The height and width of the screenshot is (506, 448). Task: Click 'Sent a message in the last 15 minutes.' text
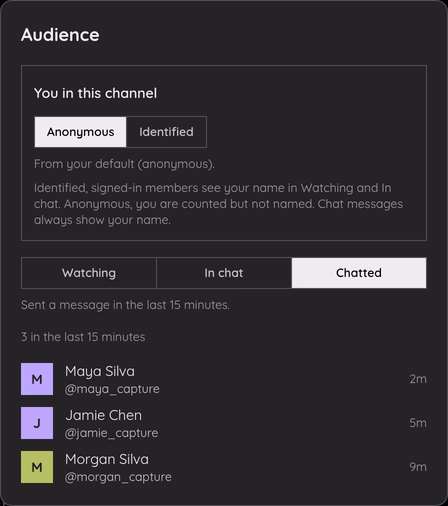coord(125,305)
